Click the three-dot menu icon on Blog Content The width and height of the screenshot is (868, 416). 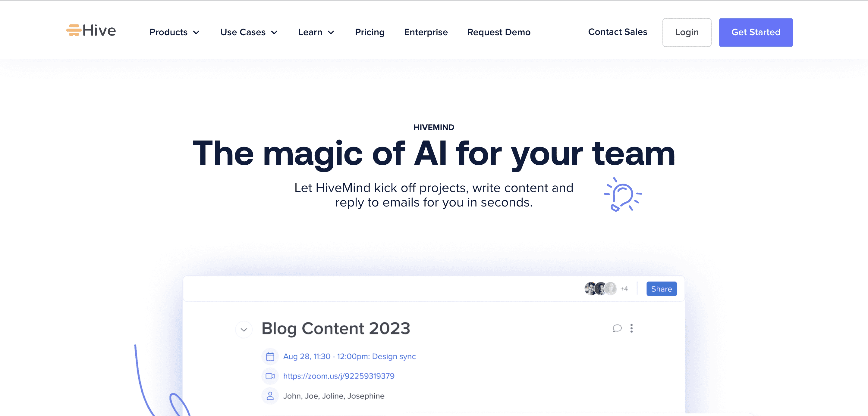pos(631,328)
